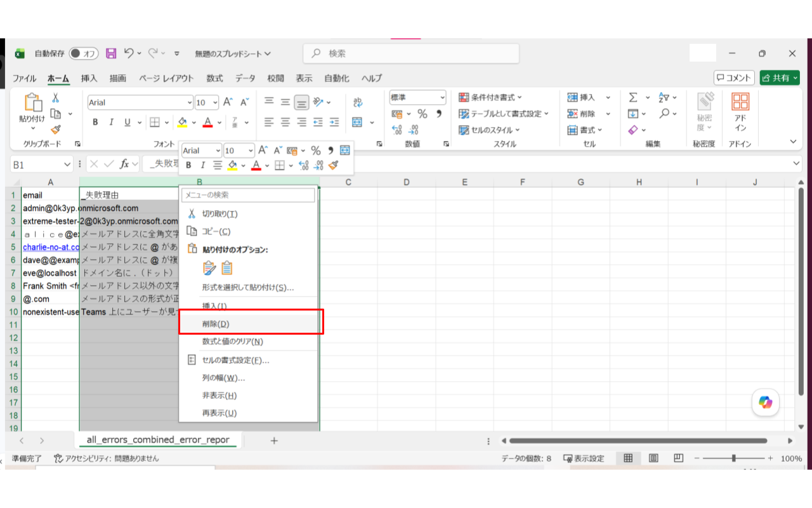
Task: Click the Find magnifier icon in editing group
Action: [664, 114]
